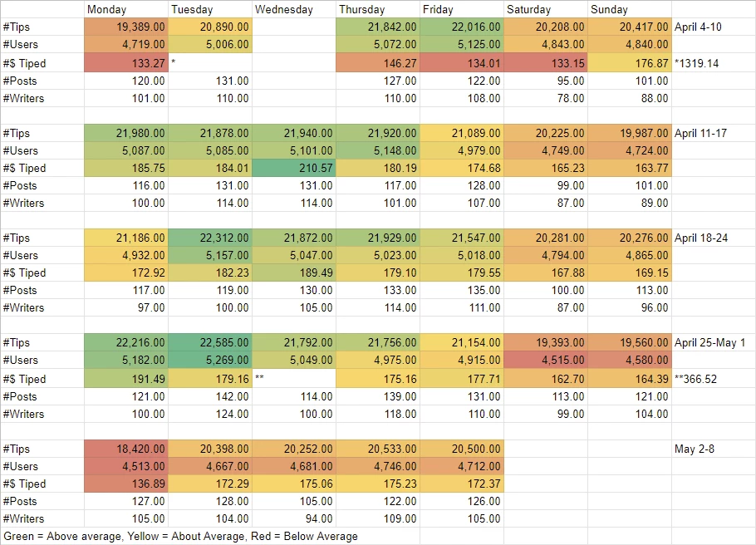Select the 142.00 Tuesday posts cell

coord(209,396)
